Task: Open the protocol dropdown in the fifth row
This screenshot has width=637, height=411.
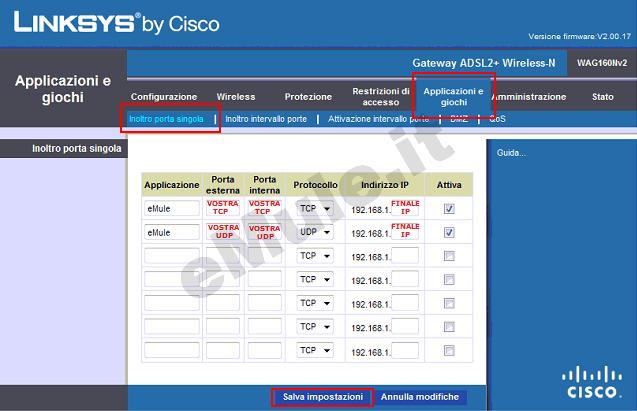Action: pyautogui.click(x=315, y=303)
